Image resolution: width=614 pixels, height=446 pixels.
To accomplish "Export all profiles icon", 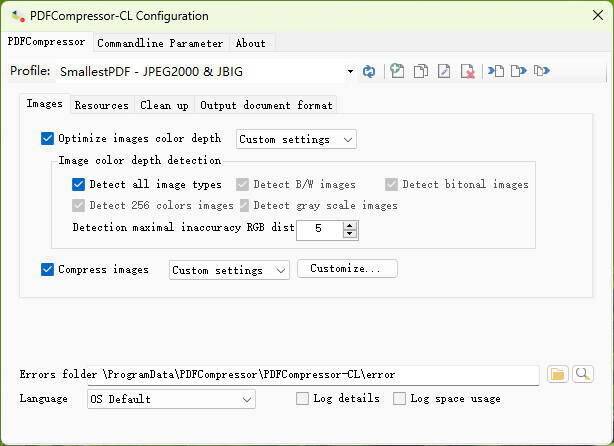I will 542,71.
